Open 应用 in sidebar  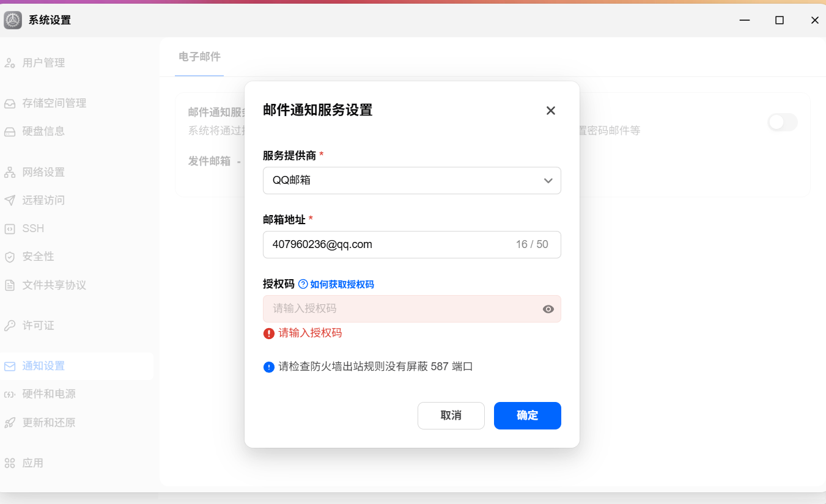[77, 463]
